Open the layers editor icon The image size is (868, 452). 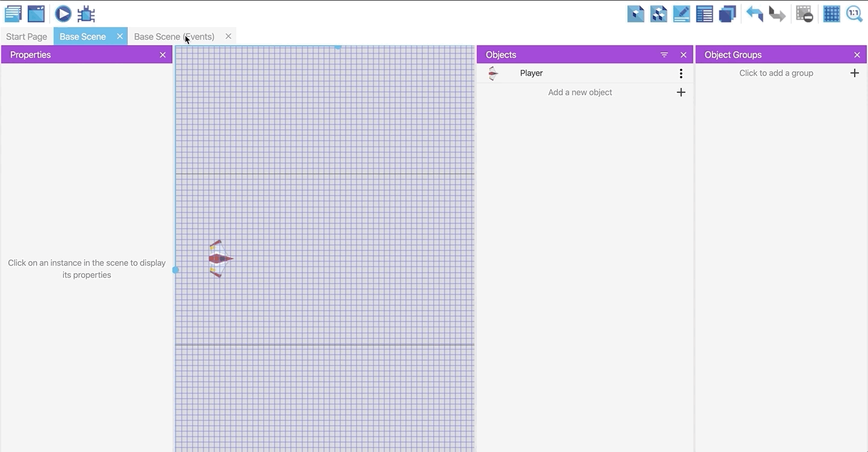coord(727,13)
